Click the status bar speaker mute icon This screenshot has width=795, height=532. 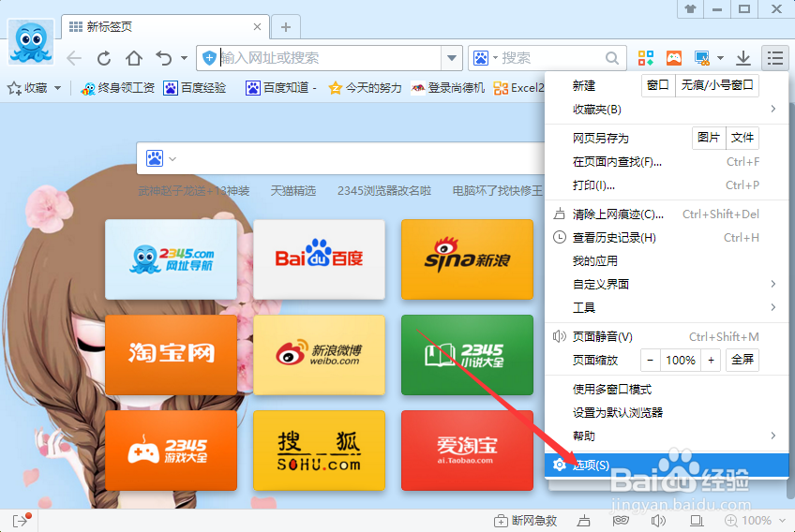(658, 521)
